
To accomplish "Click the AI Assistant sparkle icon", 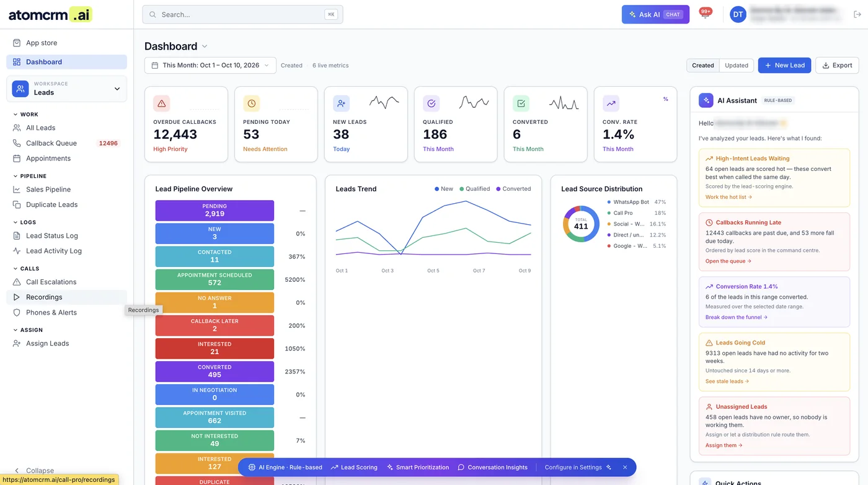I will click(x=706, y=100).
